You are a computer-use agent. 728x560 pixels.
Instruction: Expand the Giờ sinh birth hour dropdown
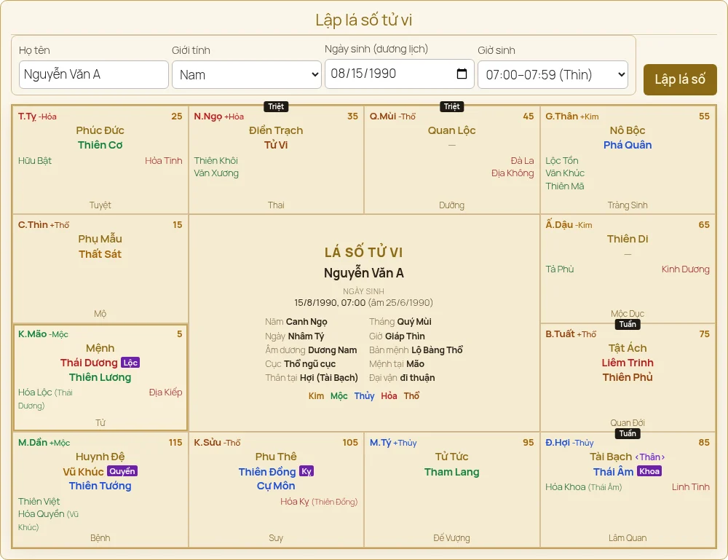(x=553, y=74)
